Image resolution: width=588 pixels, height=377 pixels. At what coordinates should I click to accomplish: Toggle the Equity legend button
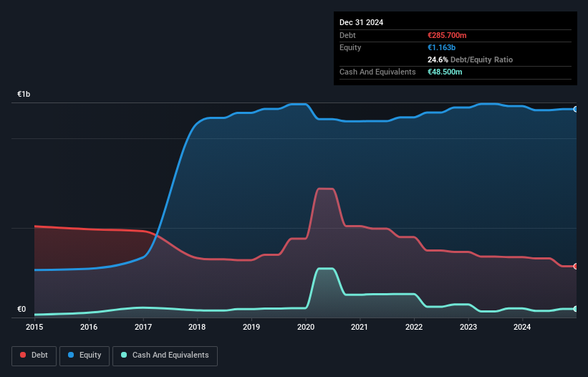pos(85,355)
